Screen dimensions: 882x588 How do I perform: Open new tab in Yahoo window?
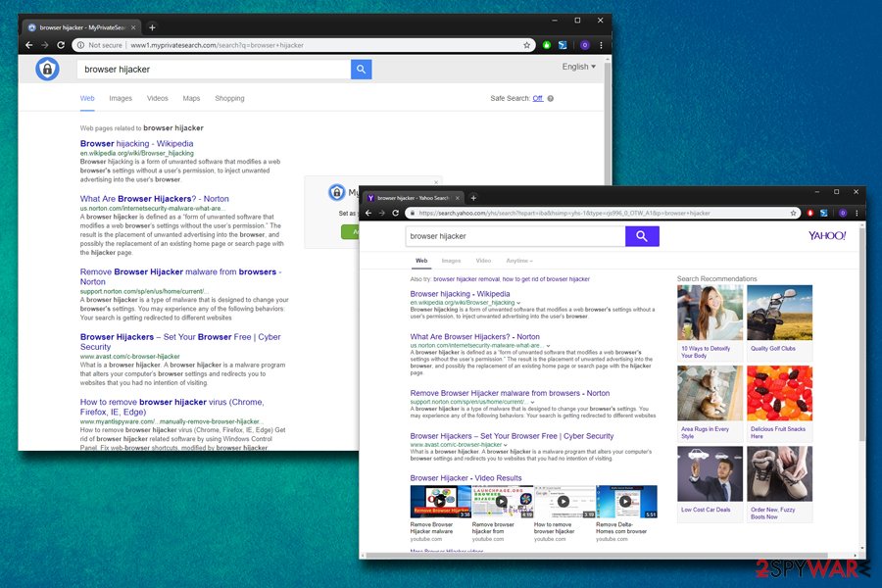[x=473, y=198]
